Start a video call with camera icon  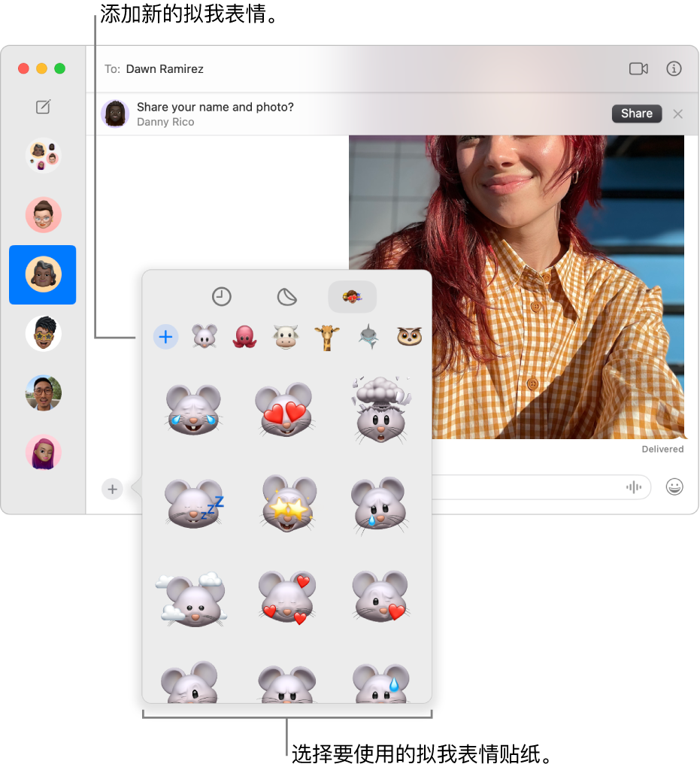tap(638, 68)
